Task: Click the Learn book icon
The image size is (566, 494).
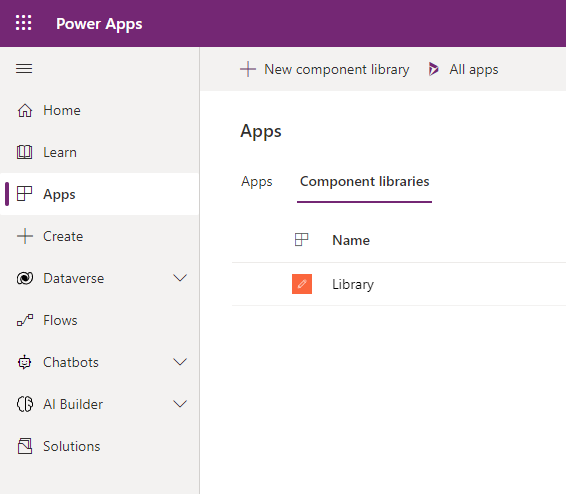Action: [x=25, y=152]
